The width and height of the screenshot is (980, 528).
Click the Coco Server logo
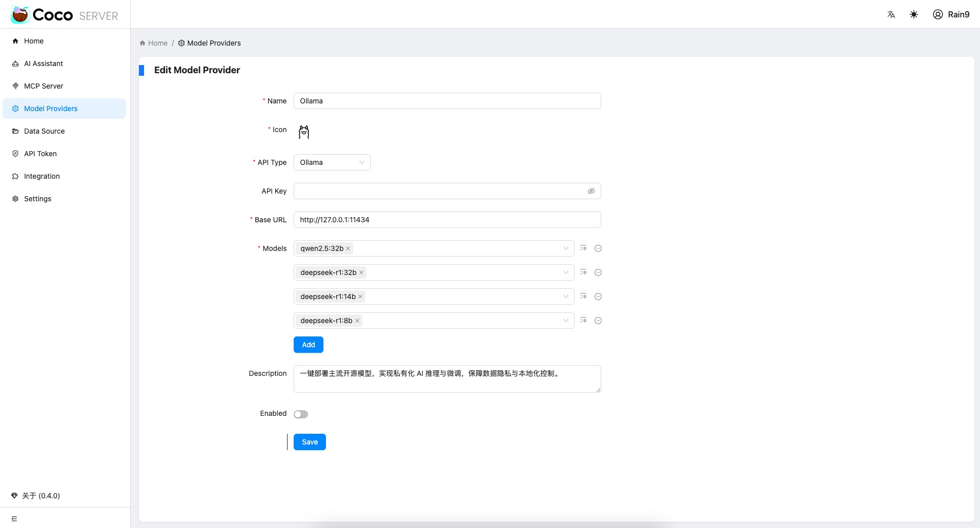[x=65, y=15]
